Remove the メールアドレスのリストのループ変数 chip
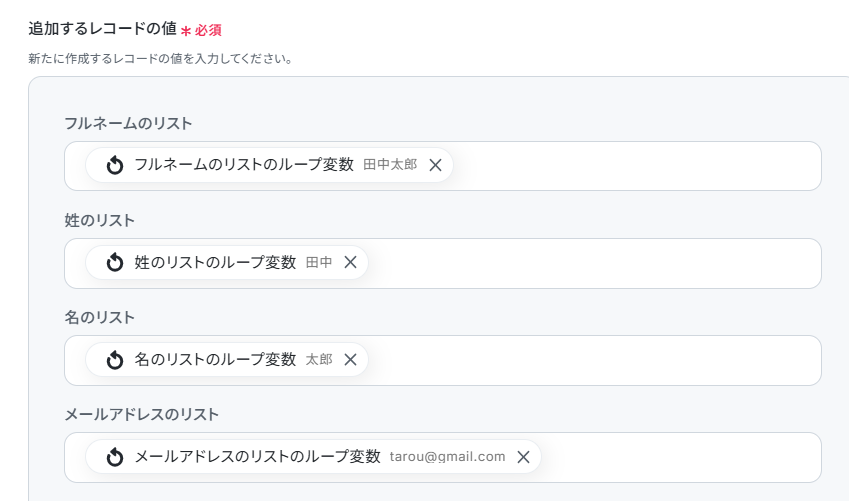The width and height of the screenshot is (849, 501). [523, 456]
